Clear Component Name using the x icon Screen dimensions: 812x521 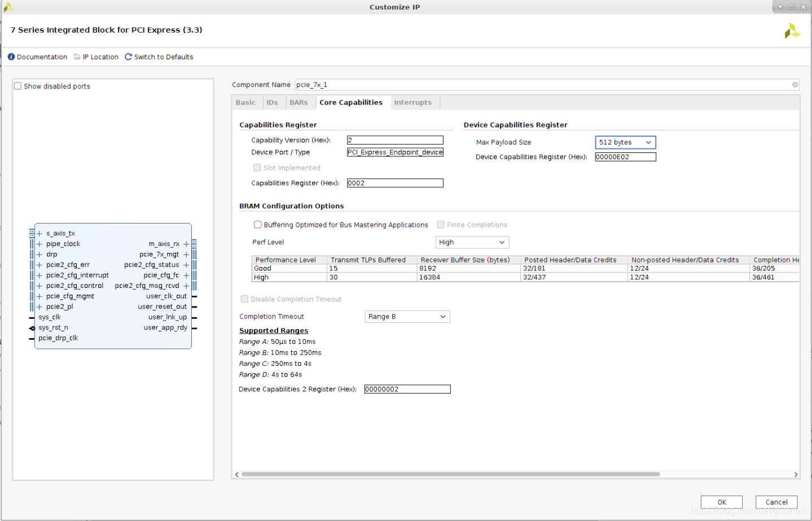795,85
